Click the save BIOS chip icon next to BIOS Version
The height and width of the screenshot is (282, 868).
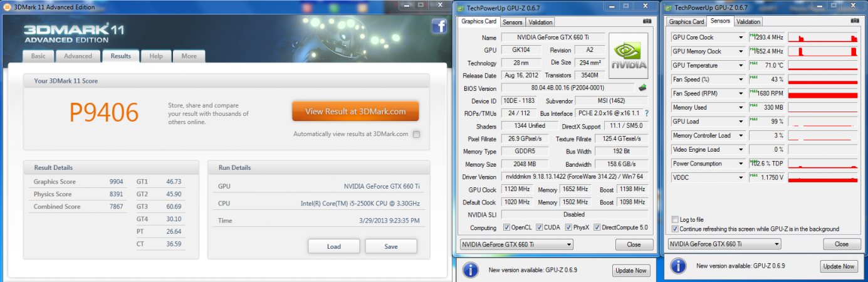tap(642, 87)
